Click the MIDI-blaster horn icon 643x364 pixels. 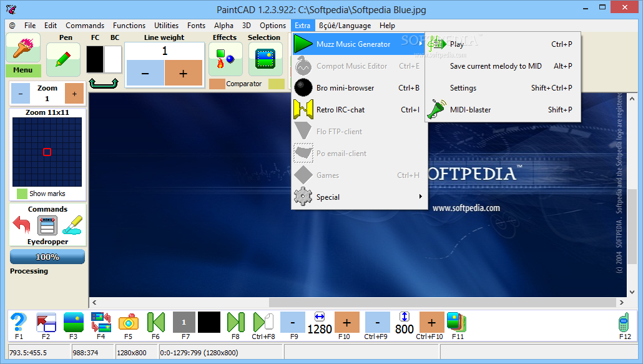pyautogui.click(x=437, y=109)
